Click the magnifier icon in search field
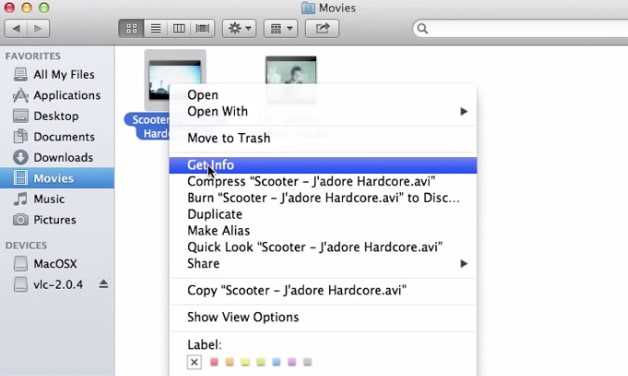Screen dimensions: 628x376 pyautogui.click(x=422, y=28)
